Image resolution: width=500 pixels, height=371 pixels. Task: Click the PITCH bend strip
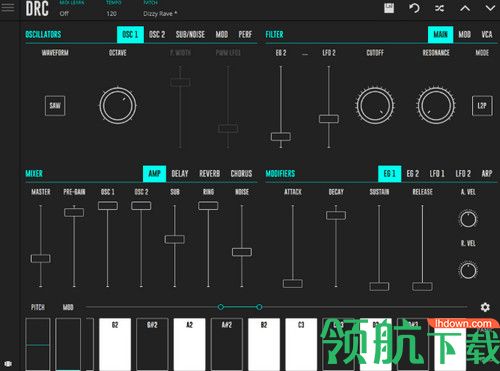tap(38, 344)
